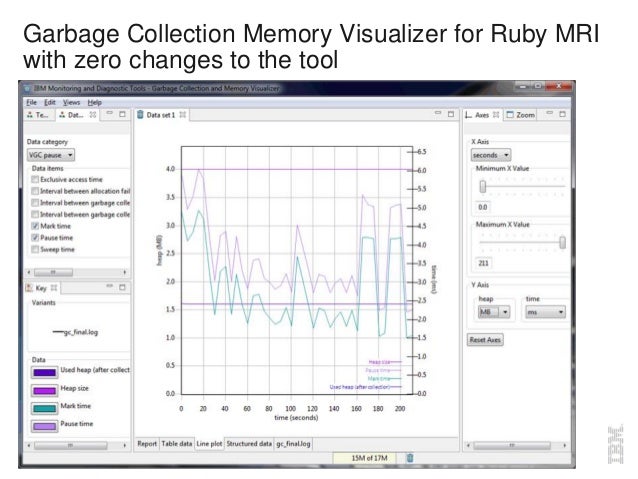This screenshot has height=479, width=638.
Task: Click the Mark time color swatch
Action: coord(44,409)
